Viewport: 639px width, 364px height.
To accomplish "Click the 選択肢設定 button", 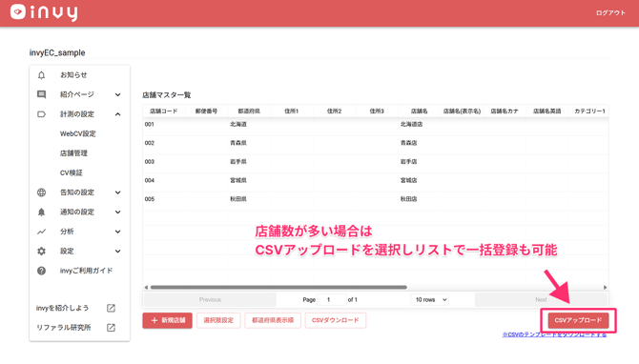I will tap(218, 320).
